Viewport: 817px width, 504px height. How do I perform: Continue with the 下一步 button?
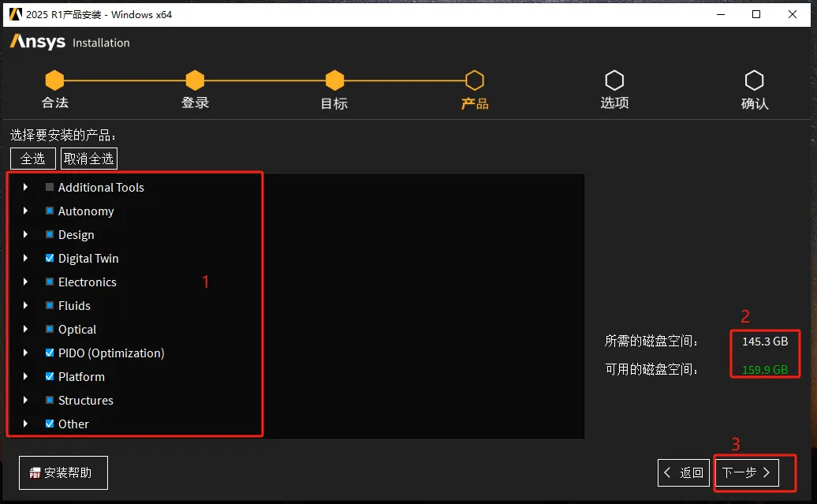click(747, 472)
